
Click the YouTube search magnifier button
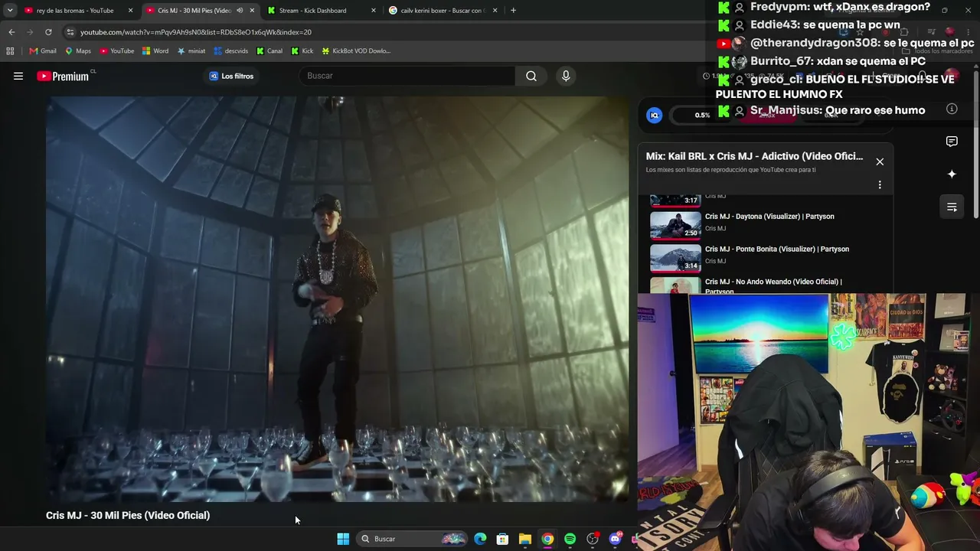pos(531,76)
